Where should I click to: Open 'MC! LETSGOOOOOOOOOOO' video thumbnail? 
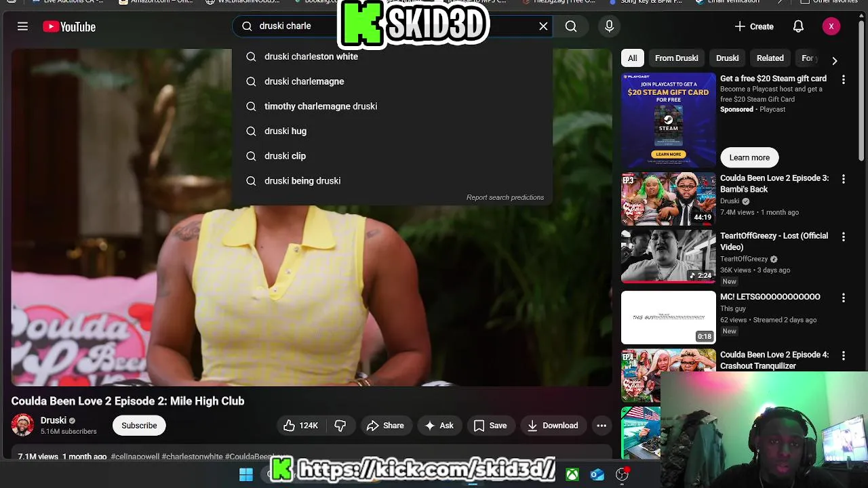[669, 317]
